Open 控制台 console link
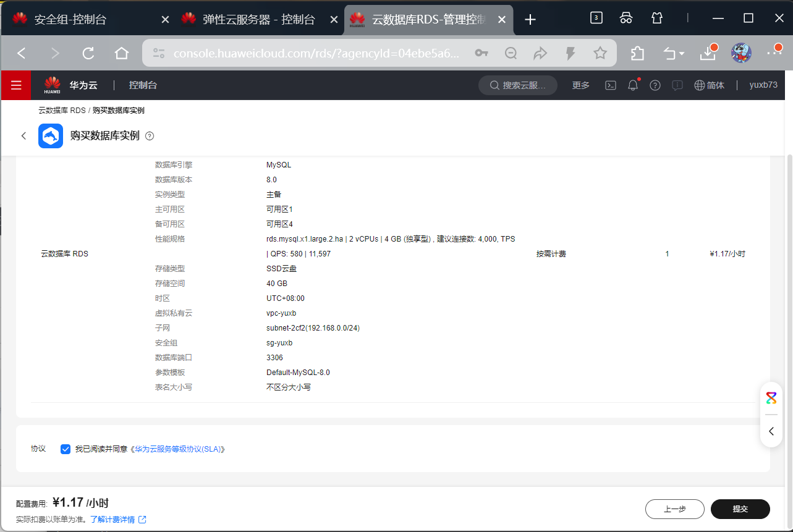 pos(143,85)
